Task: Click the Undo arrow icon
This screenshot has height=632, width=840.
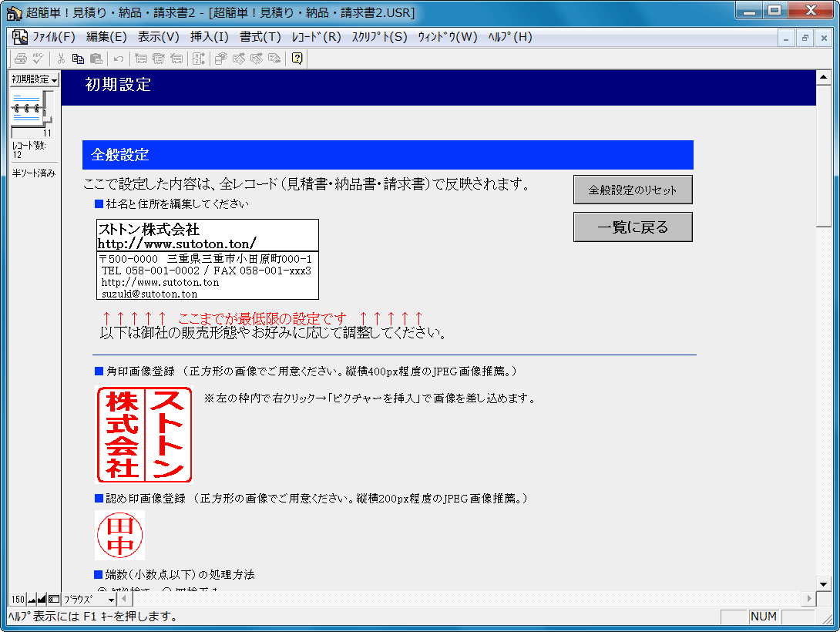Action: [x=119, y=59]
